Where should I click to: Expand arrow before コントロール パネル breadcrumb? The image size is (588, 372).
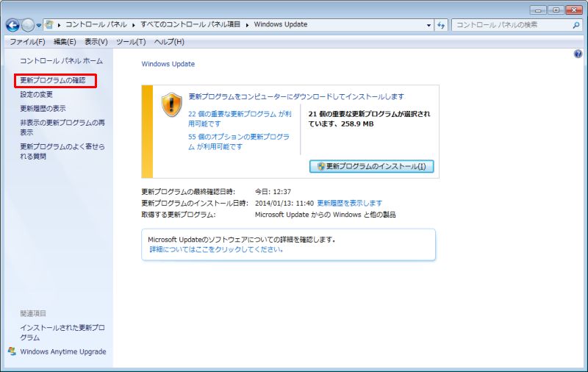tap(60, 25)
